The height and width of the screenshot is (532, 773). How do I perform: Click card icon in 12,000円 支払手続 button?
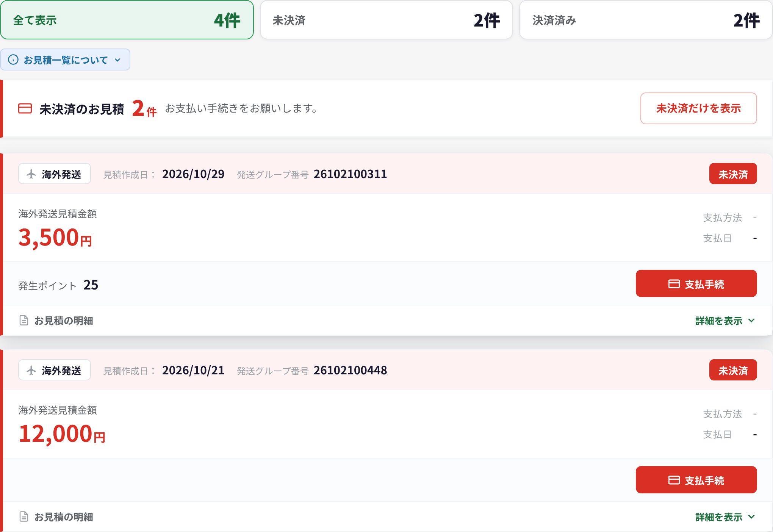[674, 480]
